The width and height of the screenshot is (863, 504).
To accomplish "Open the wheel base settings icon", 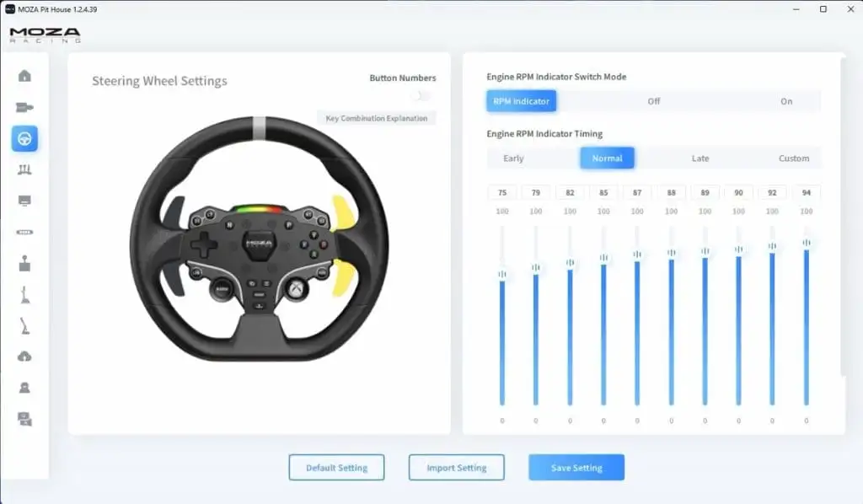I will pos(24,107).
